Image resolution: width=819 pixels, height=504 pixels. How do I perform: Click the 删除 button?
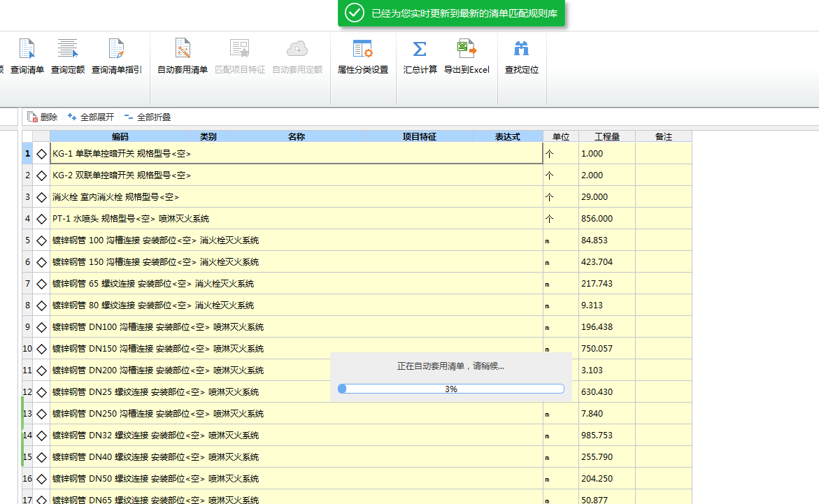tap(43, 117)
